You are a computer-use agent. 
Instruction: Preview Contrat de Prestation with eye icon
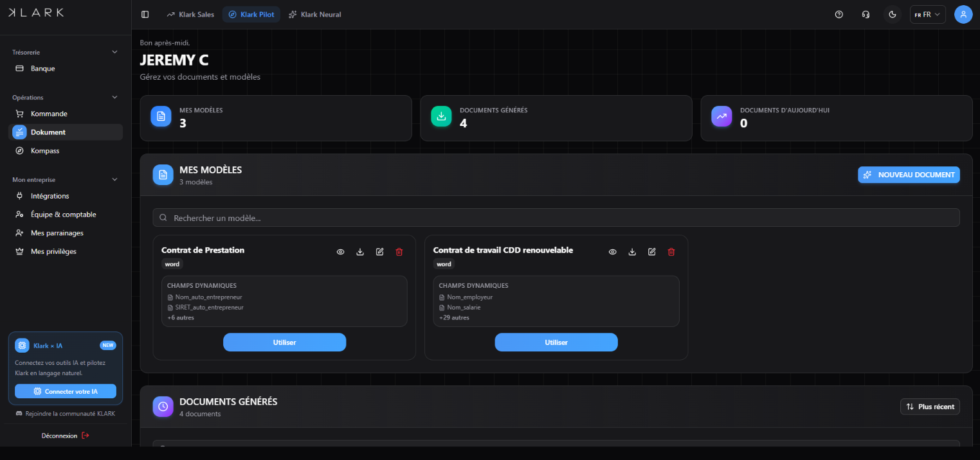[341, 252]
